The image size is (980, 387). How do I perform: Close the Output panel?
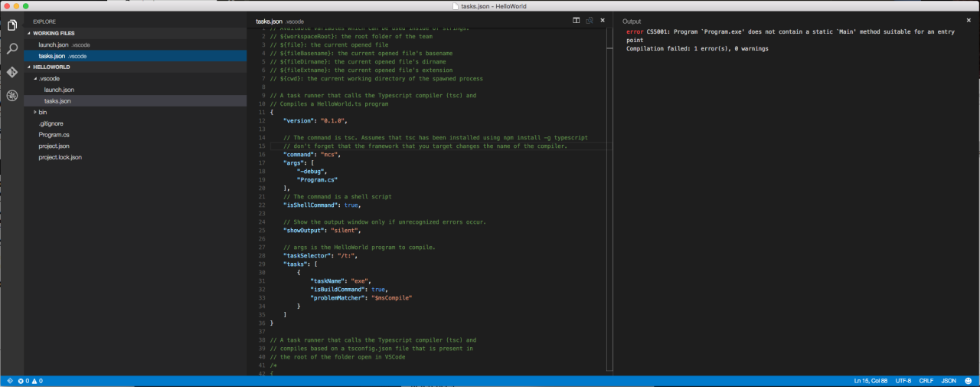pyautogui.click(x=969, y=21)
